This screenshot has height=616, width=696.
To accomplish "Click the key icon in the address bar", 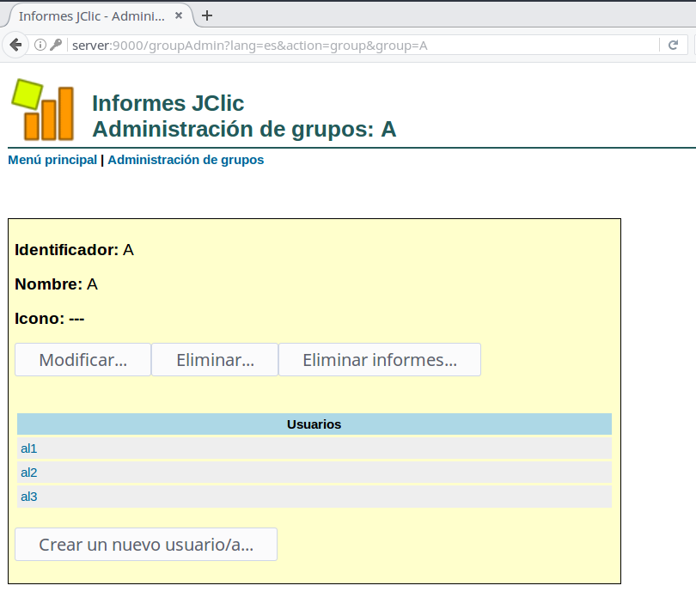I will pos(56,46).
